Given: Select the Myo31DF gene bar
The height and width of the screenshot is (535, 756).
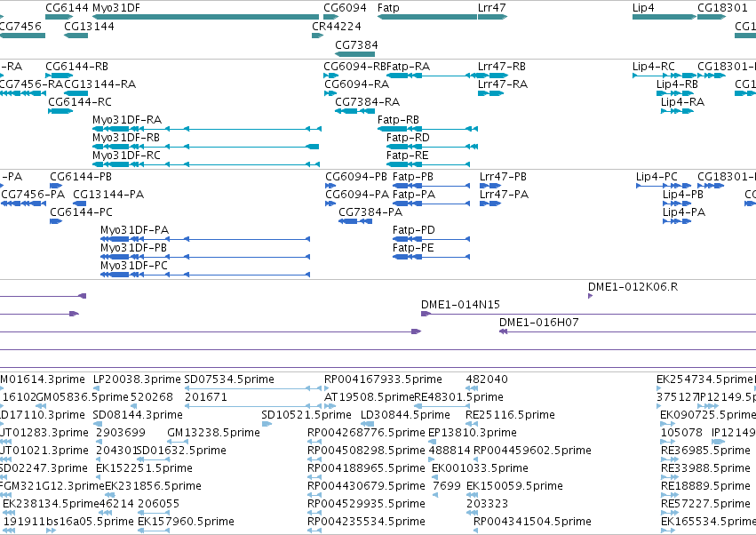Looking at the screenshot, I should click(205, 17).
